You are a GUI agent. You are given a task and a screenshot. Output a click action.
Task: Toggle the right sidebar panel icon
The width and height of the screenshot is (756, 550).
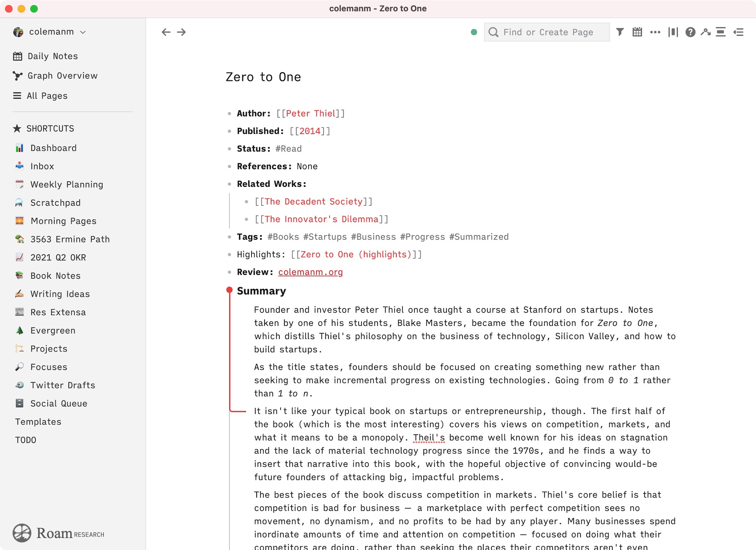pyautogui.click(x=738, y=32)
